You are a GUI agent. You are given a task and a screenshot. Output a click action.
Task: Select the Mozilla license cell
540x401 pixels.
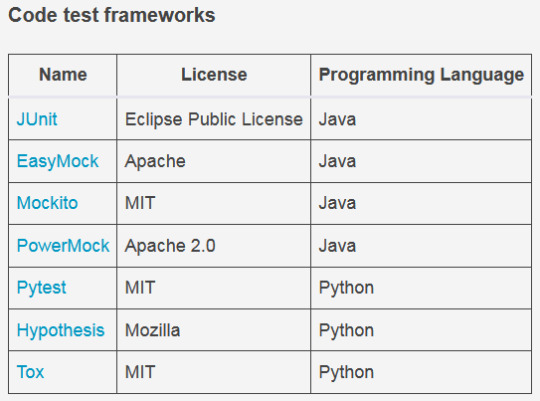[214, 330]
